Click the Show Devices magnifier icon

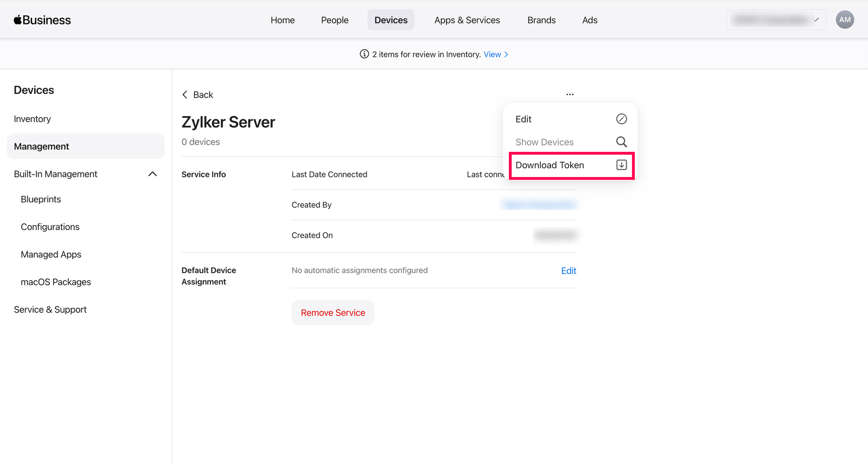622,142
